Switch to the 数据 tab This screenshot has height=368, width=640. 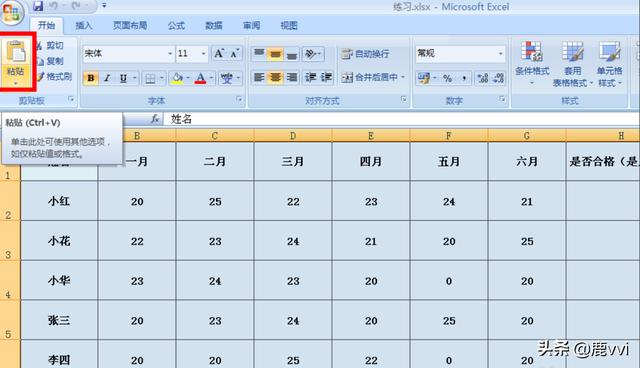click(x=214, y=25)
